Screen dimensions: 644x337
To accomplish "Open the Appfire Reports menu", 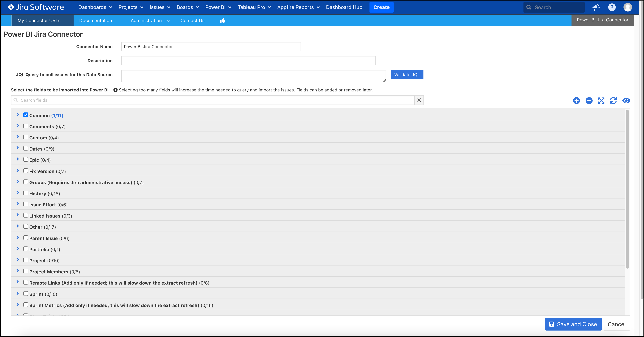I will point(298,7).
